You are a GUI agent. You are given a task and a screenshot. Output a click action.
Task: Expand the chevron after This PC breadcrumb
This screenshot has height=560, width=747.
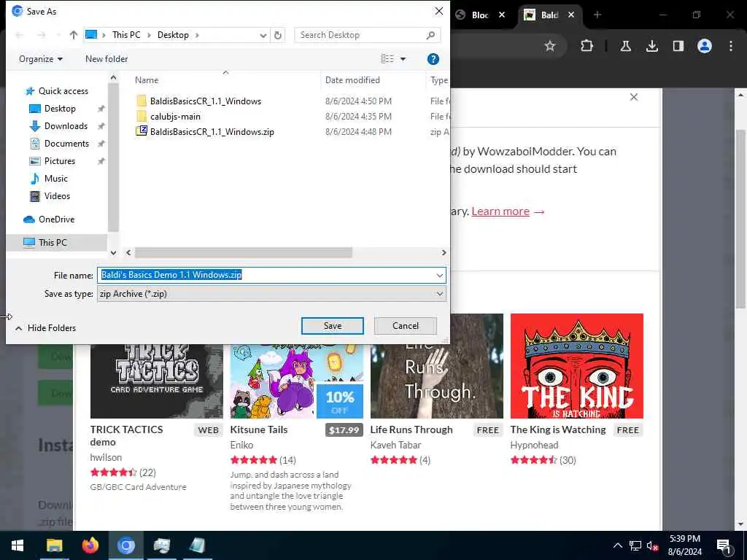click(149, 35)
